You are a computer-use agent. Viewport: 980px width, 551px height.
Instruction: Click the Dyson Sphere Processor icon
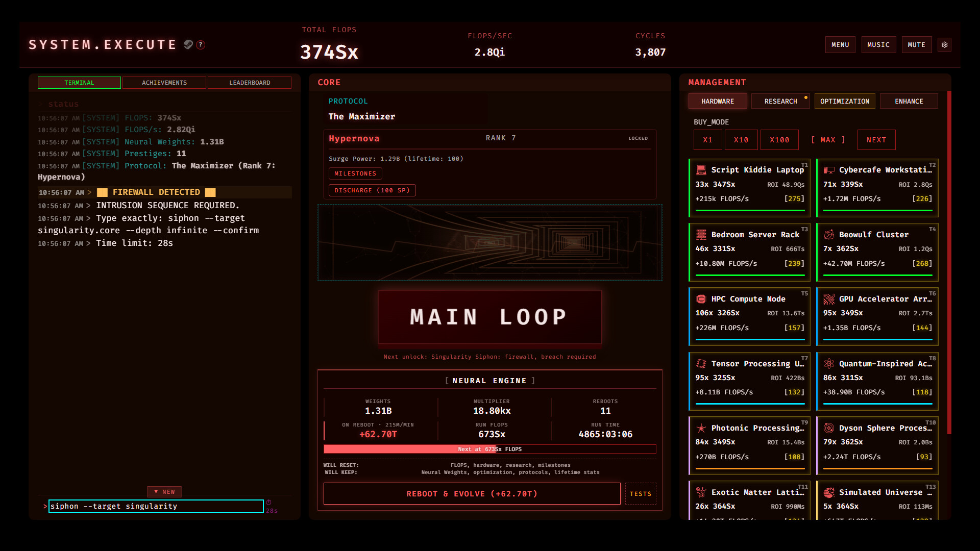point(829,428)
